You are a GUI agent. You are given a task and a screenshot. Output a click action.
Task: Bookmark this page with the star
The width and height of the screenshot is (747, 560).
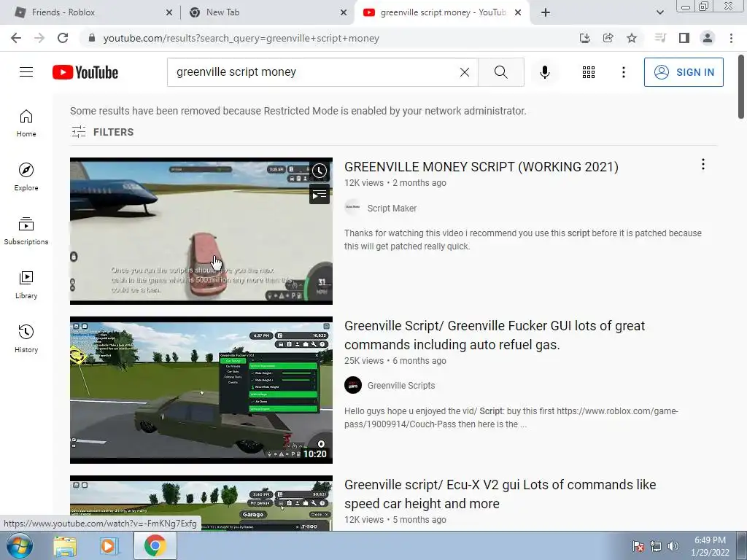click(632, 38)
